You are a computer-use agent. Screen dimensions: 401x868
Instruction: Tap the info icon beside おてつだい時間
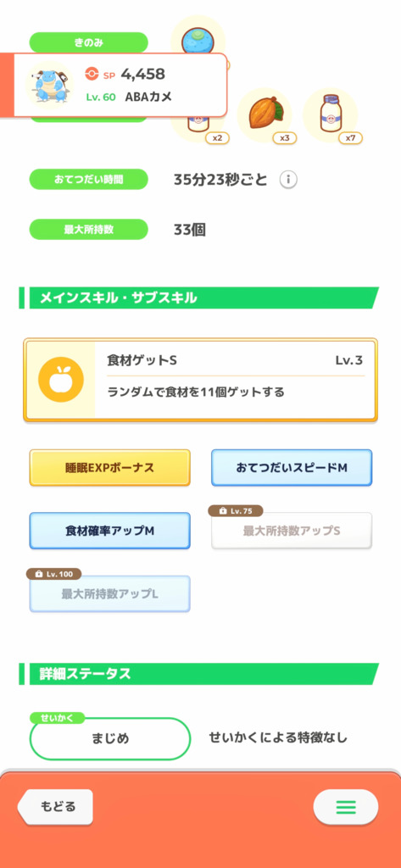288,180
